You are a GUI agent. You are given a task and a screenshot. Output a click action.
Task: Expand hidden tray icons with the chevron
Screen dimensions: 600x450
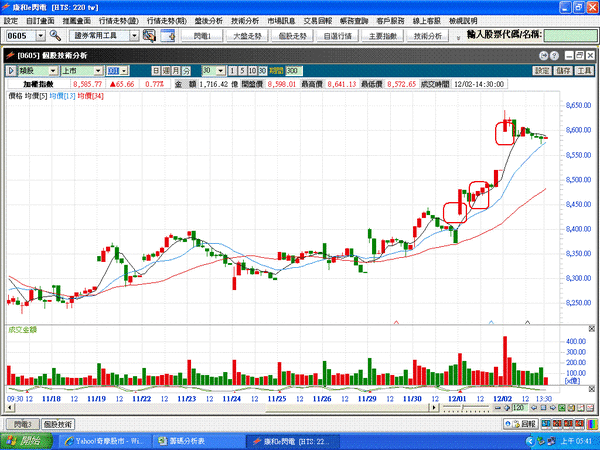coord(530,441)
